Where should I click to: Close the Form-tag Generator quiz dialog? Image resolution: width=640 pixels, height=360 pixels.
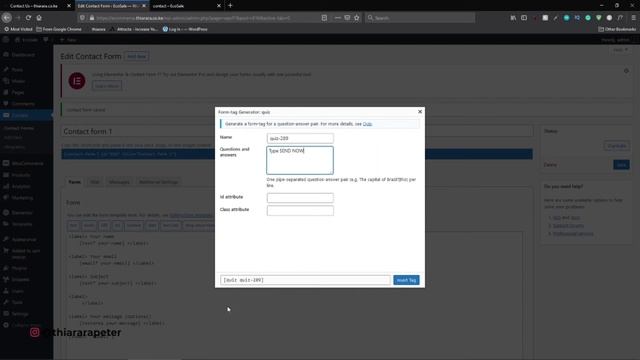(420, 111)
